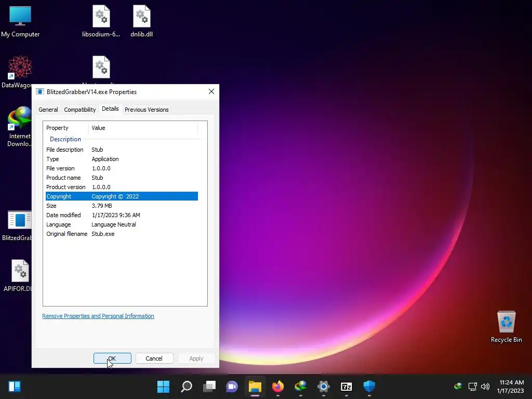Click the Cancel button
This screenshot has height=399, width=532.
[x=154, y=358]
